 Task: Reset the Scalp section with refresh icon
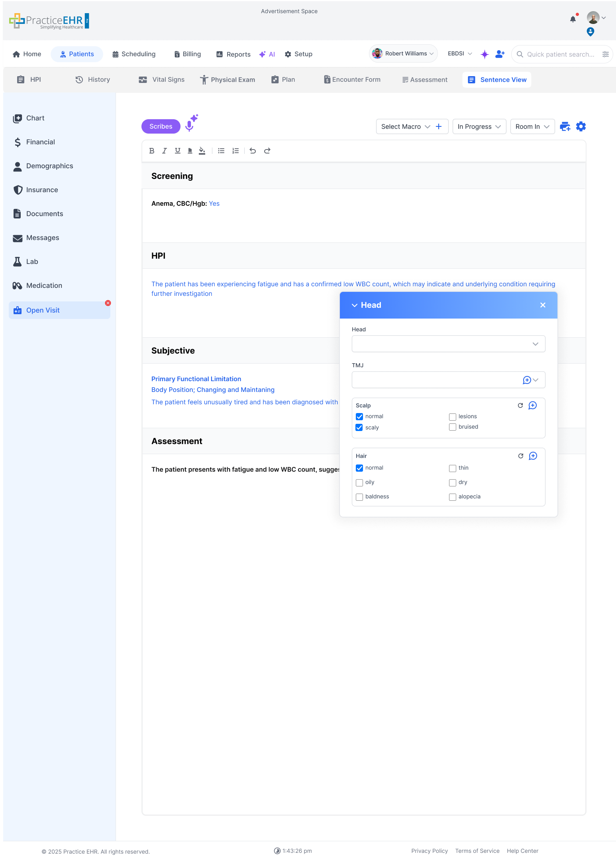[x=520, y=405]
